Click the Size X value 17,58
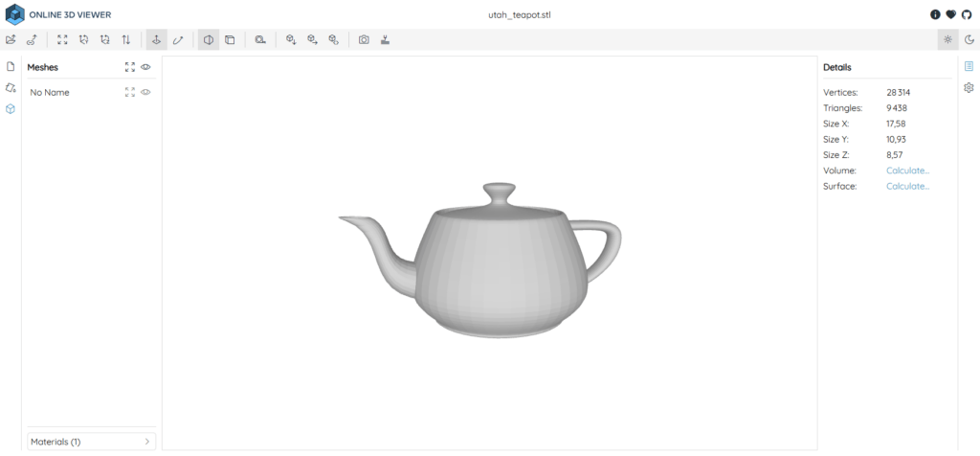 point(896,124)
